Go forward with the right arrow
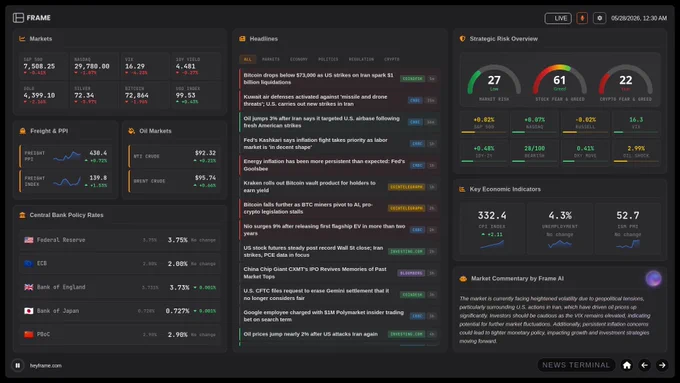Screen dimensions: 680x383 coord(662,365)
